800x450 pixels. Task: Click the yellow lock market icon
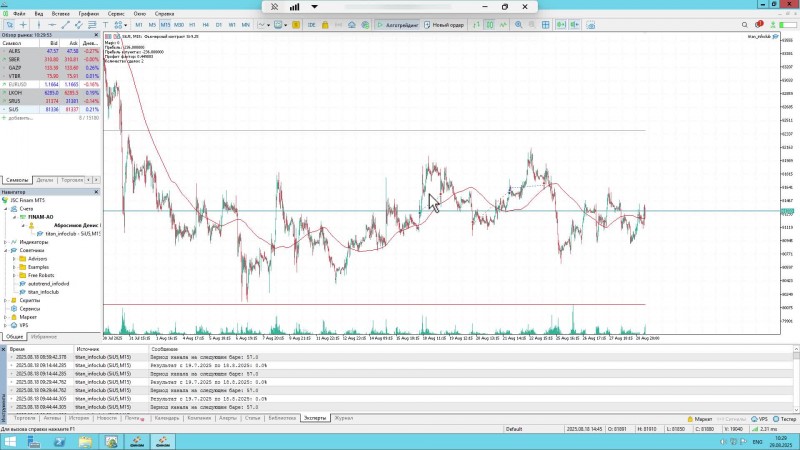[x=325, y=24]
